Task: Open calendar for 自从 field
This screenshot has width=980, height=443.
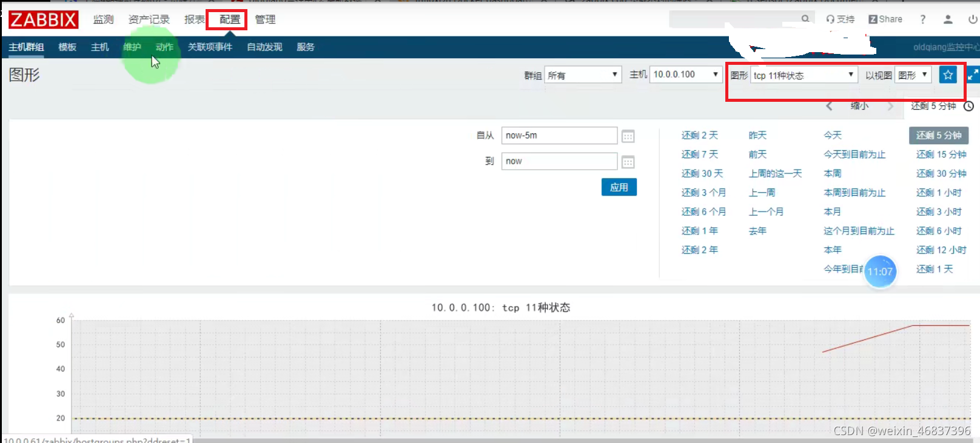Action: coord(628,136)
